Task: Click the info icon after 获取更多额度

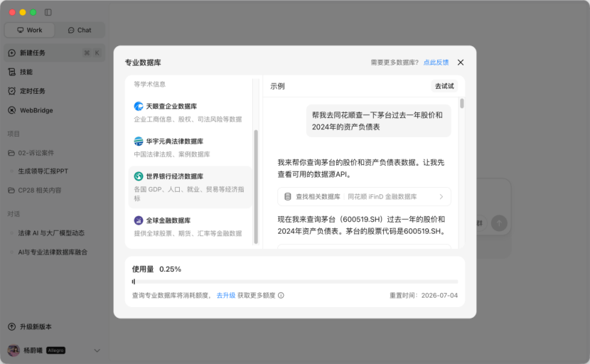Action: pos(281,296)
